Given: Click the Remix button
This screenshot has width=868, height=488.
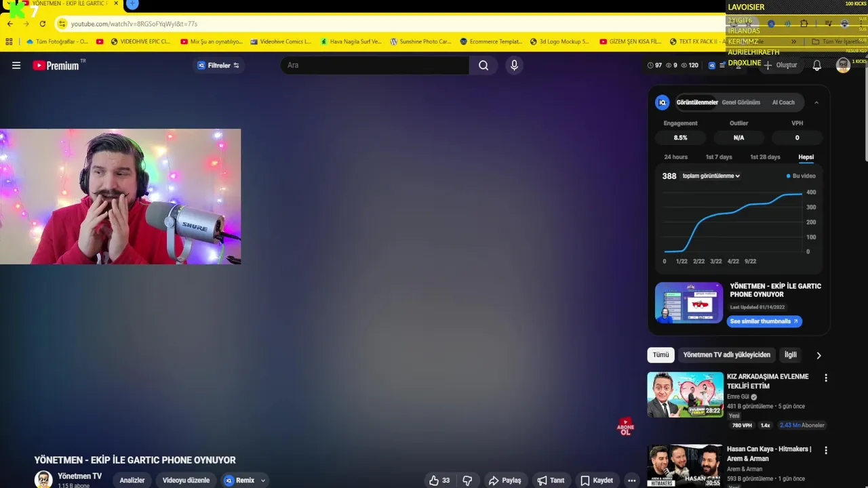Looking at the screenshot, I should 239,481.
